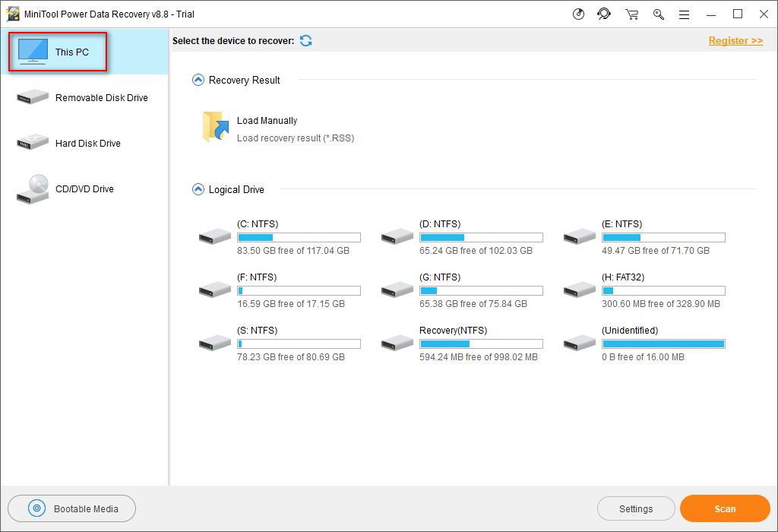The height and width of the screenshot is (532, 778).
Task: Select the C: NTFS drive icon
Action: [215, 236]
